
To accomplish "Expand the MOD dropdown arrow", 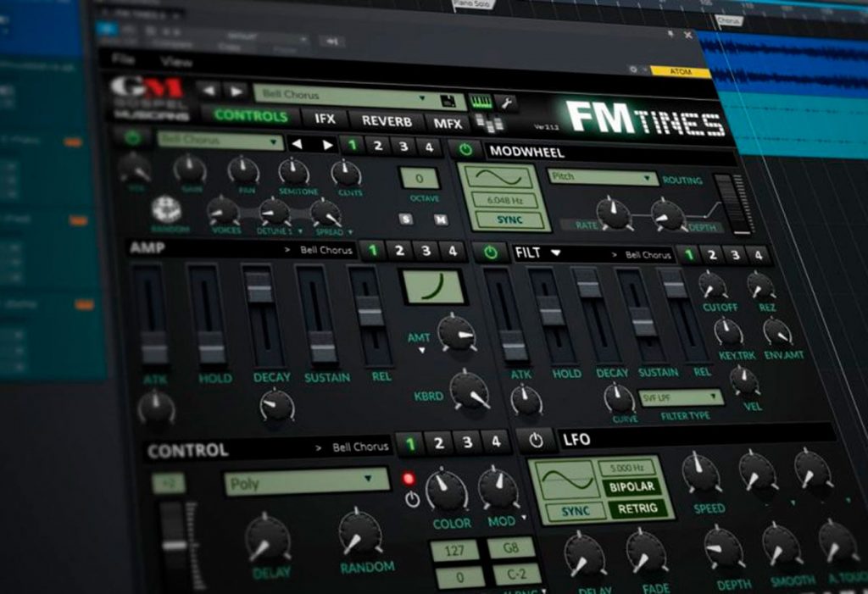I will click(524, 519).
